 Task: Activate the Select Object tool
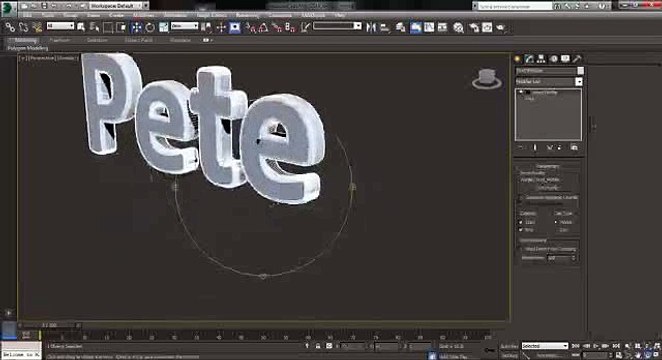point(81,27)
